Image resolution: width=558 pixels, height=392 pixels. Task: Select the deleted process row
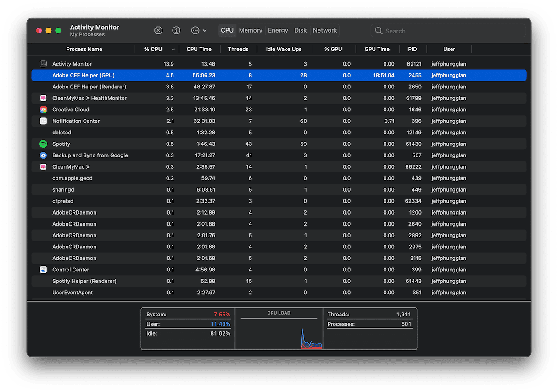279,133
